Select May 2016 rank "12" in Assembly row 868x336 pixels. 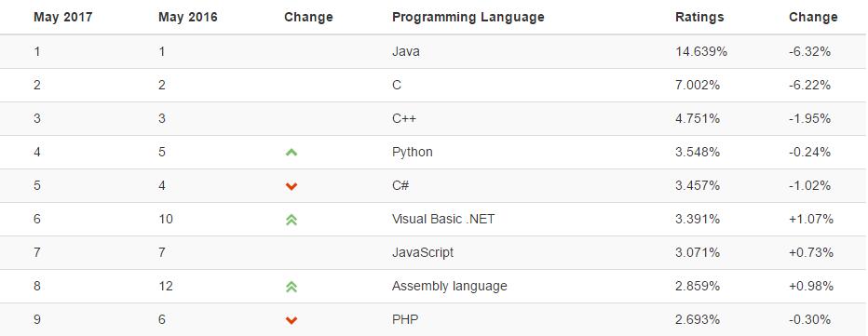(x=166, y=286)
